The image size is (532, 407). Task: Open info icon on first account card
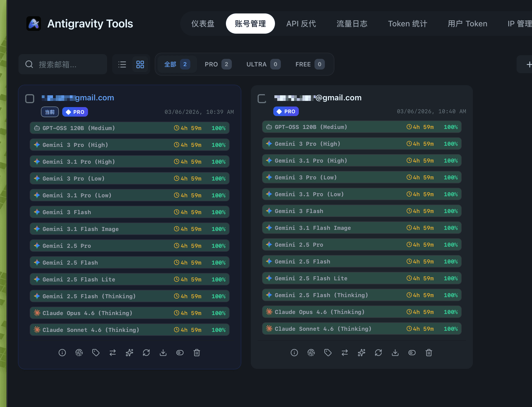62,353
